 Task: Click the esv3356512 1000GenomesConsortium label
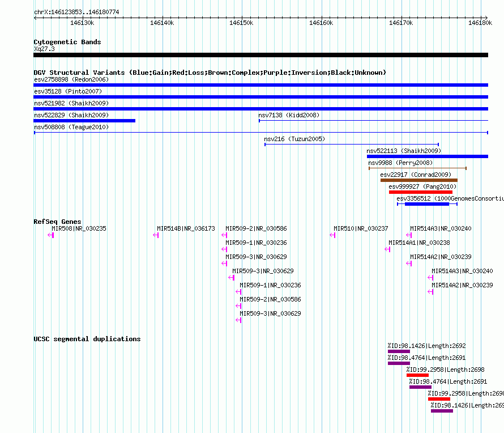click(450, 198)
